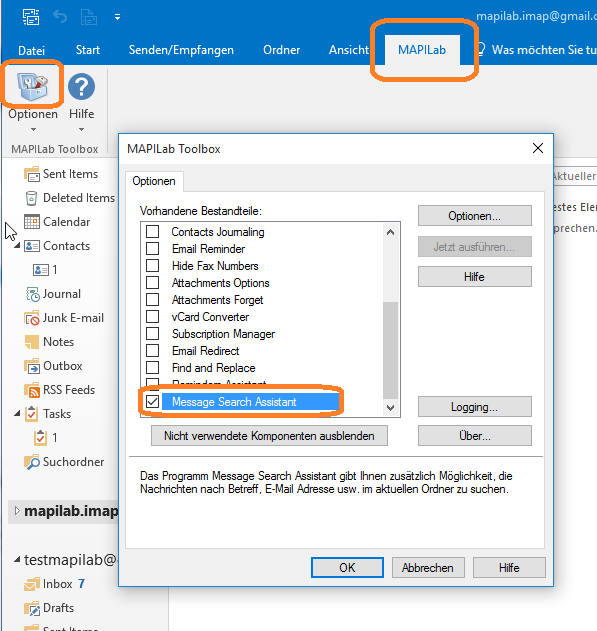Enable the Attachments Forget checkbox
Image resolution: width=597 pixels, height=631 pixels.
tap(152, 300)
